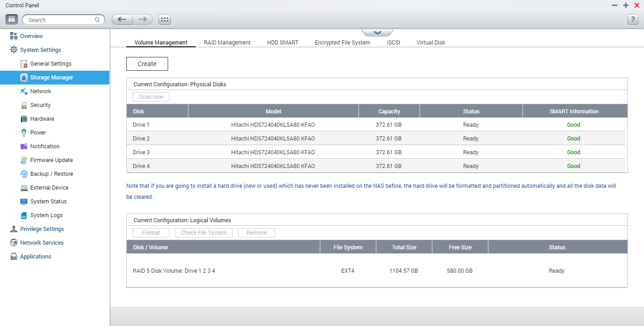Click the System Logs icon
This screenshot has width=644, height=326.
click(24, 215)
